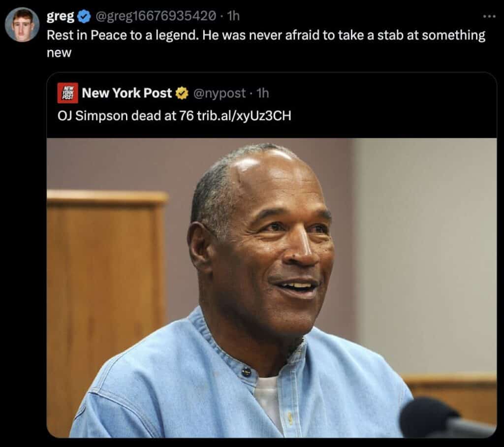Viewport: 504px width, 447px height.
Task: Open the New York Post display name
Action: (x=127, y=93)
